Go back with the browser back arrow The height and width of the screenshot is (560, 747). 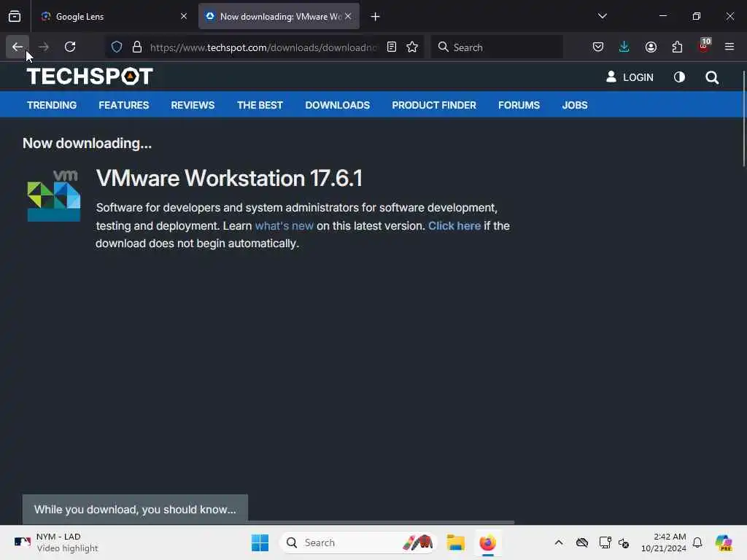pyautogui.click(x=18, y=47)
